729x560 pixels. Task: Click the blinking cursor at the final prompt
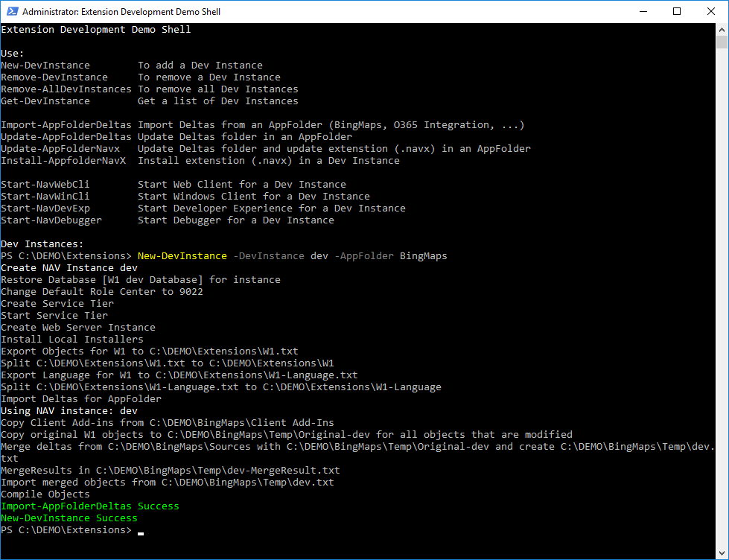click(x=141, y=532)
